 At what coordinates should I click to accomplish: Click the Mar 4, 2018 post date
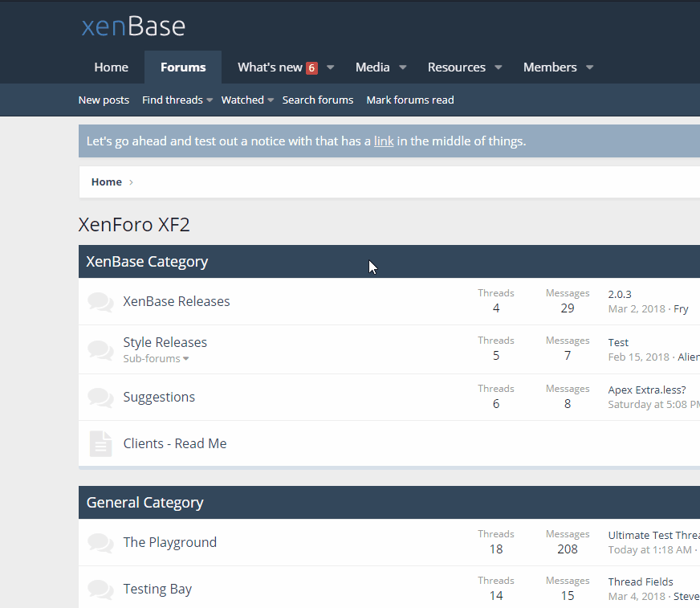click(637, 597)
